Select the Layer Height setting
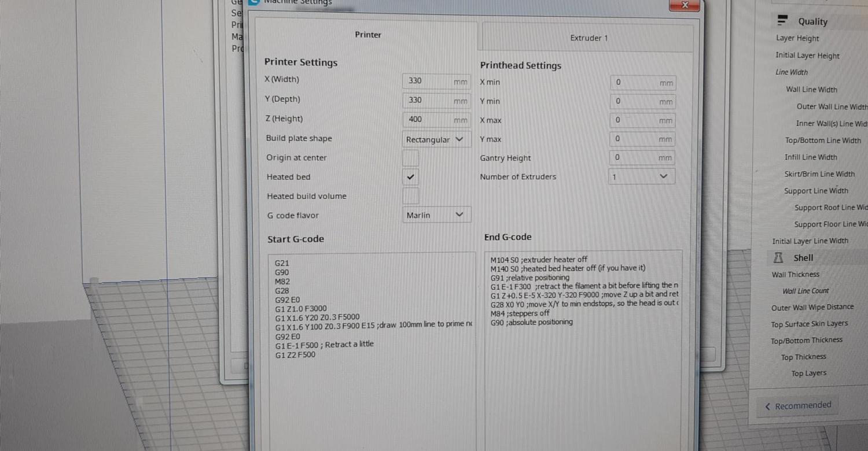The width and height of the screenshot is (868, 451). pos(797,39)
